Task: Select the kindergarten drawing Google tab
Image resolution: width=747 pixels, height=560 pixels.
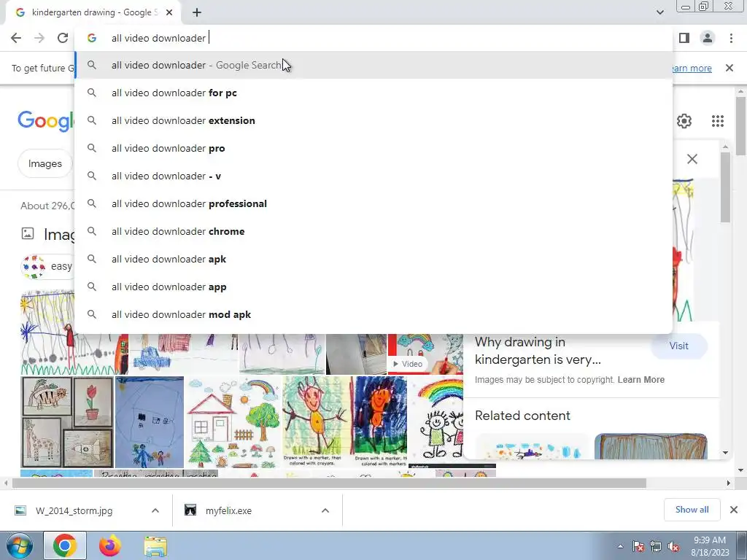Action: pyautogui.click(x=93, y=13)
